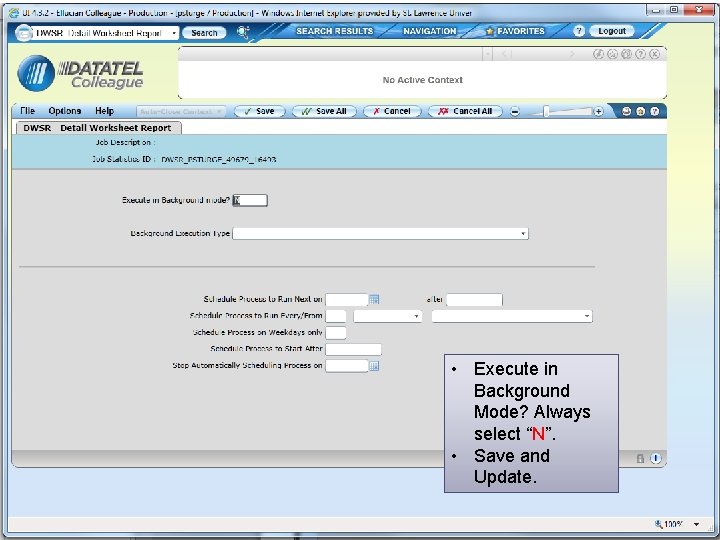The width and height of the screenshot is (720, 540).
Task: Click the star icon in the context panel
Action: (x=612, y=54)
